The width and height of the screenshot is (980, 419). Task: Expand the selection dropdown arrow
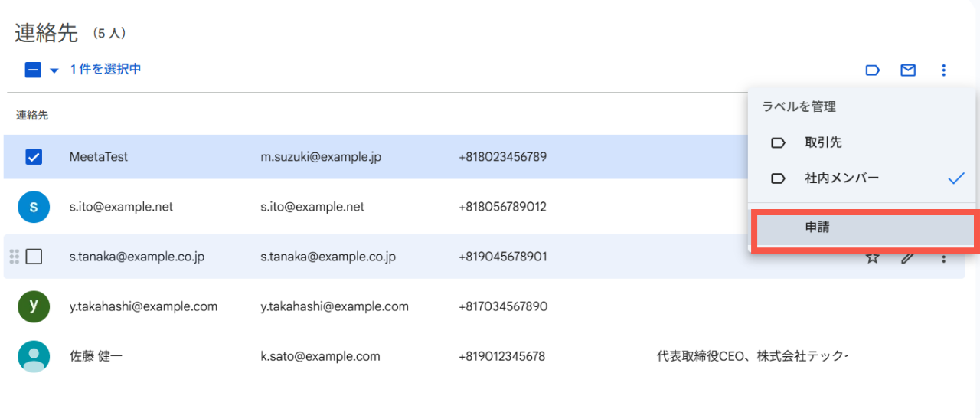pos(54,70)
